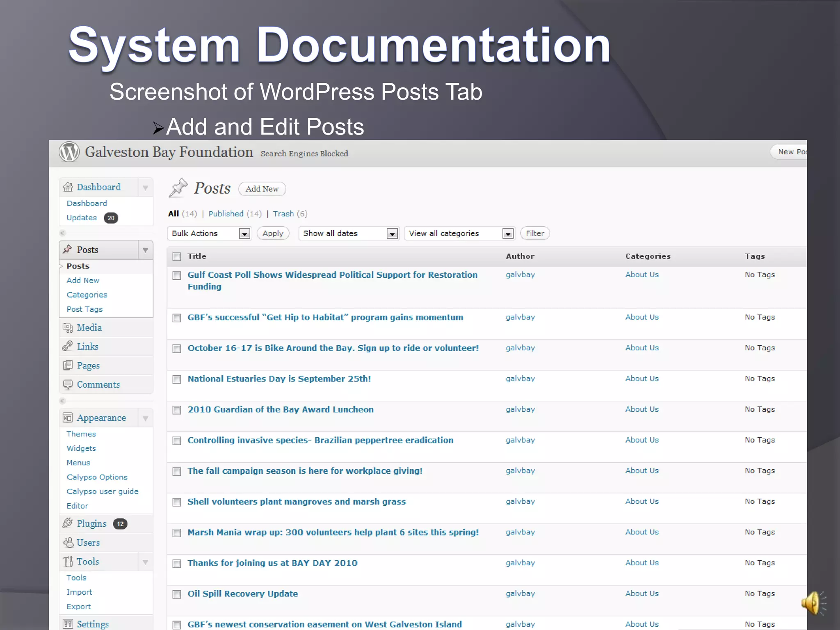Check the Oil Spill Recovery Update checkbox
Image resolution: width=840 pixels, height=630 pixels.
[177, 594]
